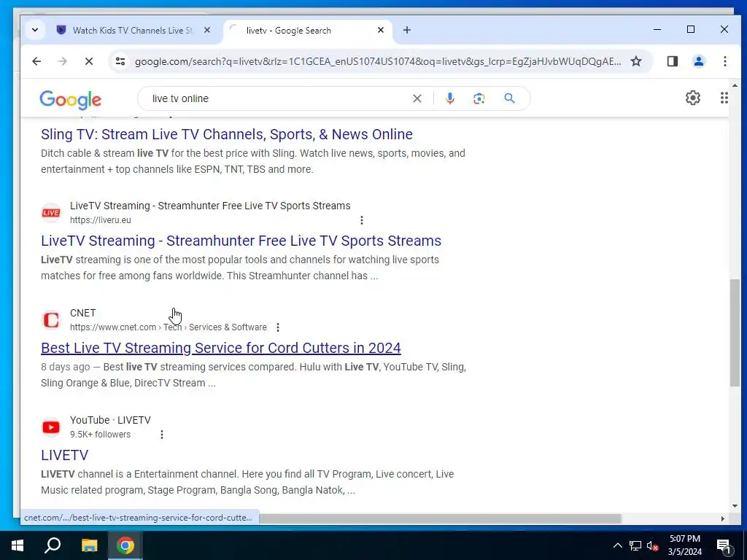Open Chrome's three-dot menu

pyautogui.click(x=724, y=61)
